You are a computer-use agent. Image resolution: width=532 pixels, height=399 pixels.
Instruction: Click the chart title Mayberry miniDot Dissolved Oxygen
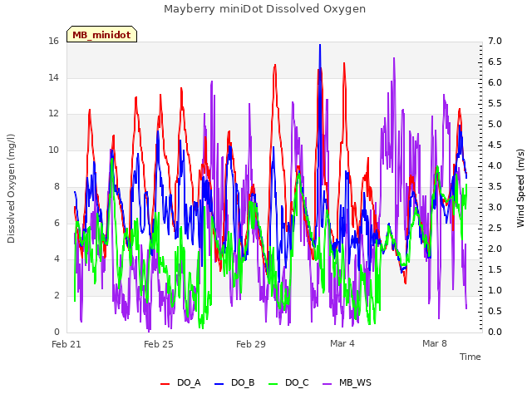264,9
